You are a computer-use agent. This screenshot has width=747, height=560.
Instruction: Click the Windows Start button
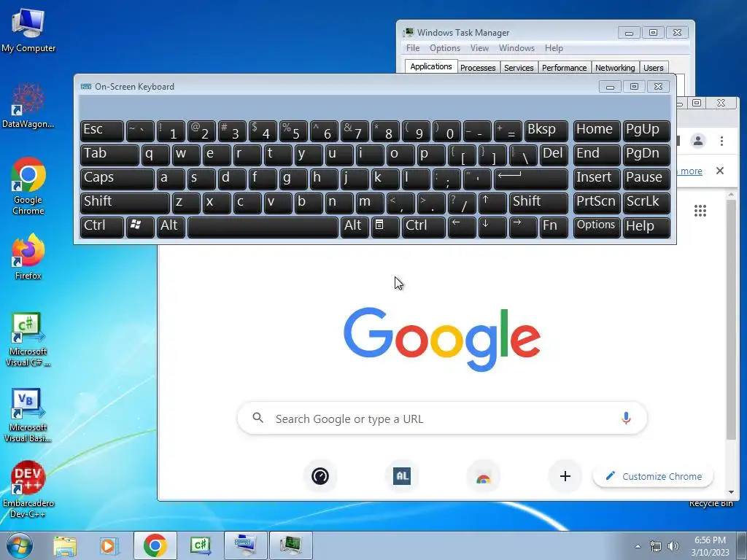coord(20,545)
